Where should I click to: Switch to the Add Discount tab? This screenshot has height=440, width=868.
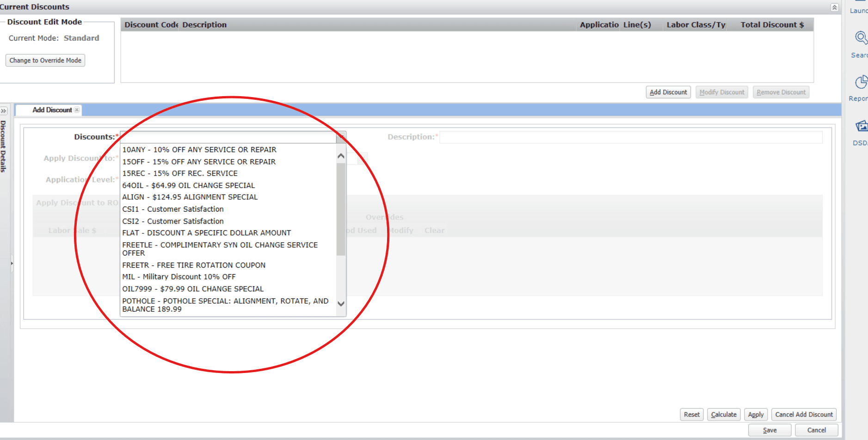point(52,110)
